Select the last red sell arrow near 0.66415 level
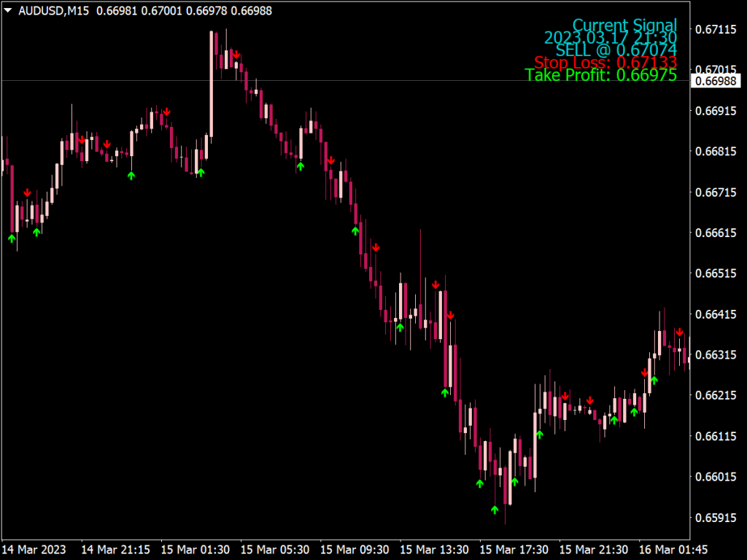Viewport: 747px width, 560px height. 680,332
